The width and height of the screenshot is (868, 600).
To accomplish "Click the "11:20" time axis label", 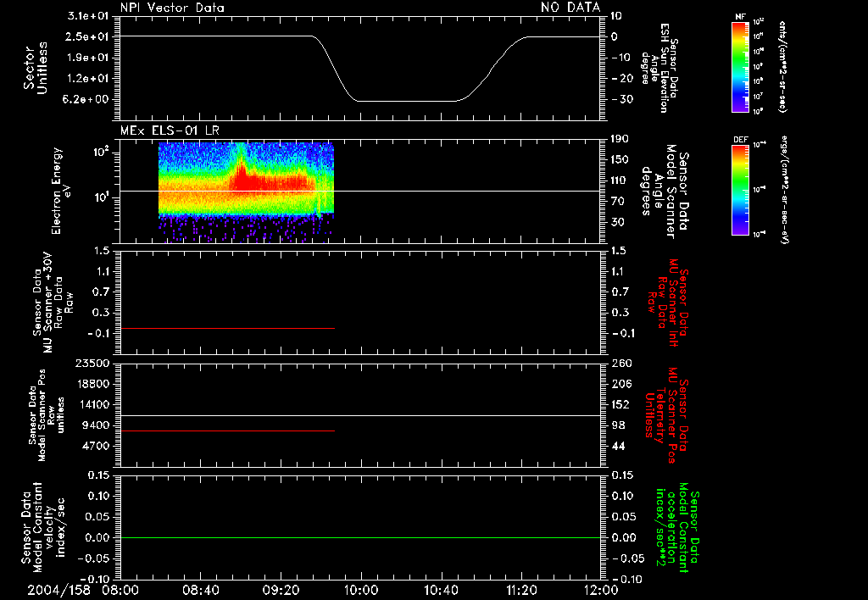I will (521, 590).
